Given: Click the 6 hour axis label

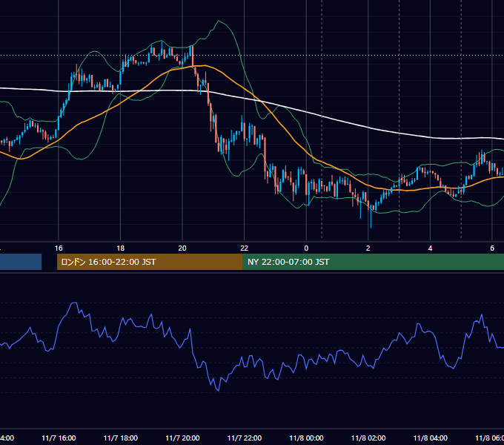Looking at the screenshot, I should [492, 248].
